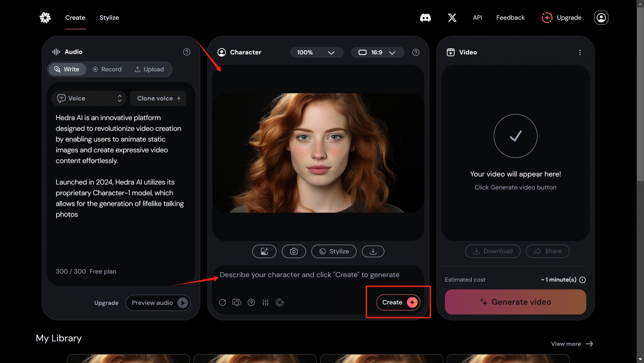644x363 pixels.
Task: Click the Create character button
Action: point(398,302)
